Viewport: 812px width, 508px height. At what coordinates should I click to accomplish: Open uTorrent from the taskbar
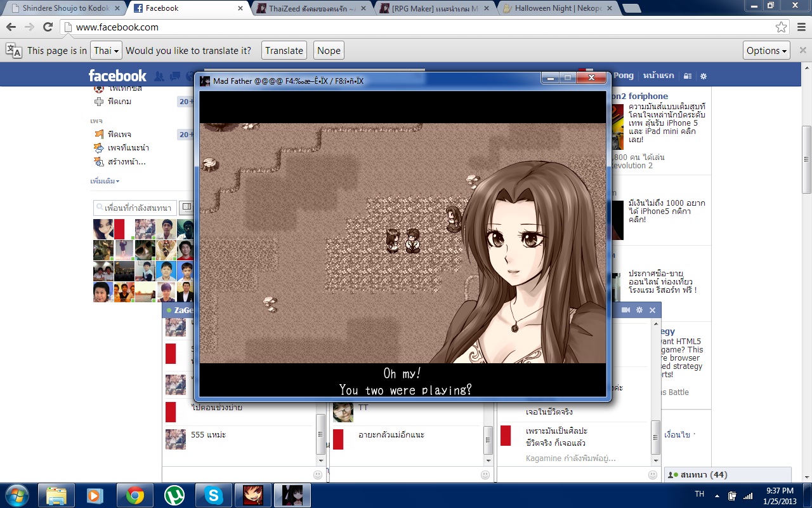(174, 495)
